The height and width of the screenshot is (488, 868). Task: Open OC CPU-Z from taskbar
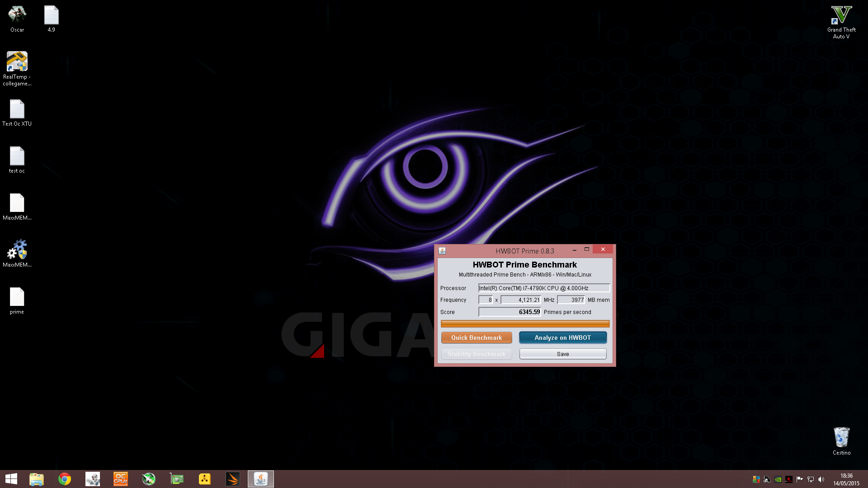[x=121, y=479]
